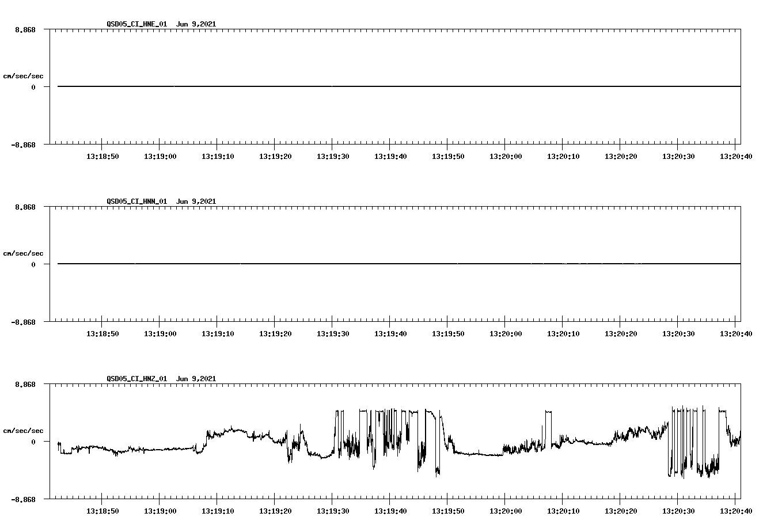Click 13:18:50 time label under HNN plot
Screen dimensions: 782x532
(103, 333)
